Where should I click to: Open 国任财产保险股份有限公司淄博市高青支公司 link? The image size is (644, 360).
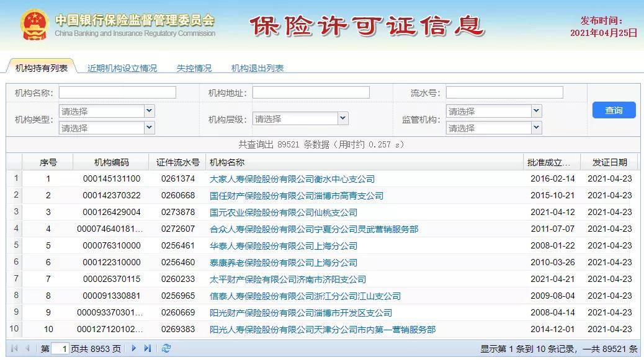[x=297, y=196]
